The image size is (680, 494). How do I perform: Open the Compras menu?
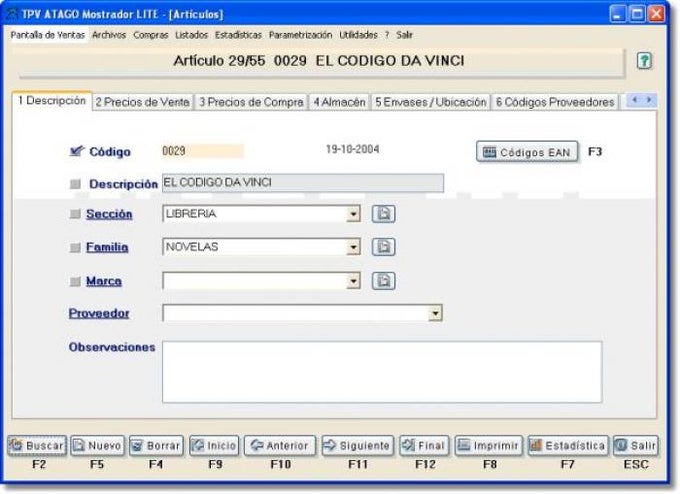click(x=150, y=35)
